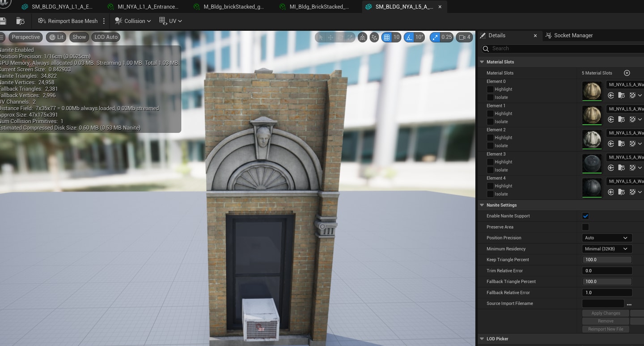
Task: Open the camera speed control
Action: pyautogui.click(x=464, y=38)
